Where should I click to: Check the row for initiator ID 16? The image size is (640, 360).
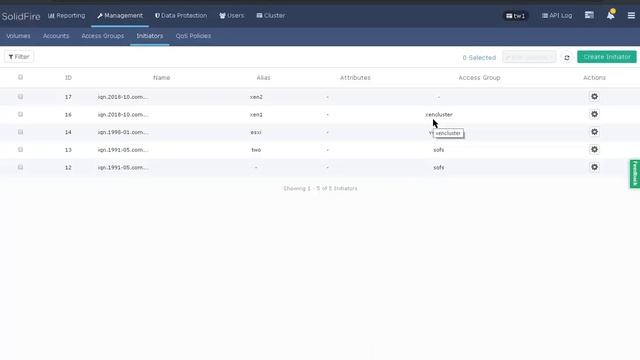[x=20, y=114]
